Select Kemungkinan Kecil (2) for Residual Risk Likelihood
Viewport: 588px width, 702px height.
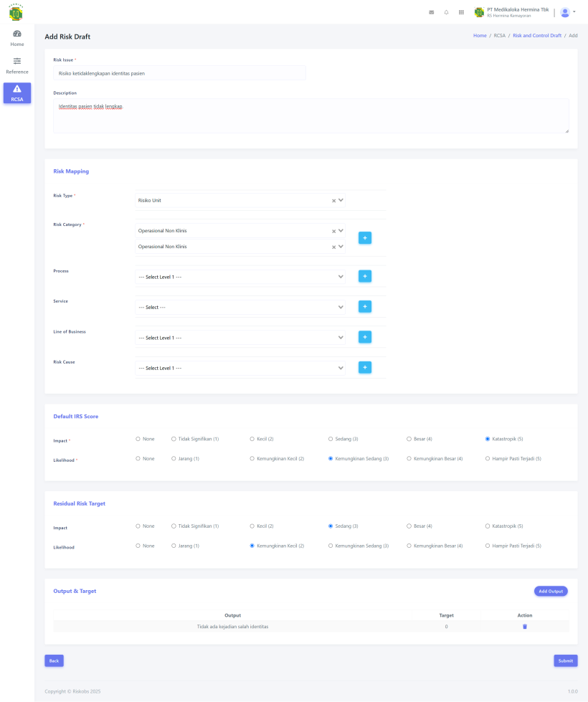tap(252, 546)
